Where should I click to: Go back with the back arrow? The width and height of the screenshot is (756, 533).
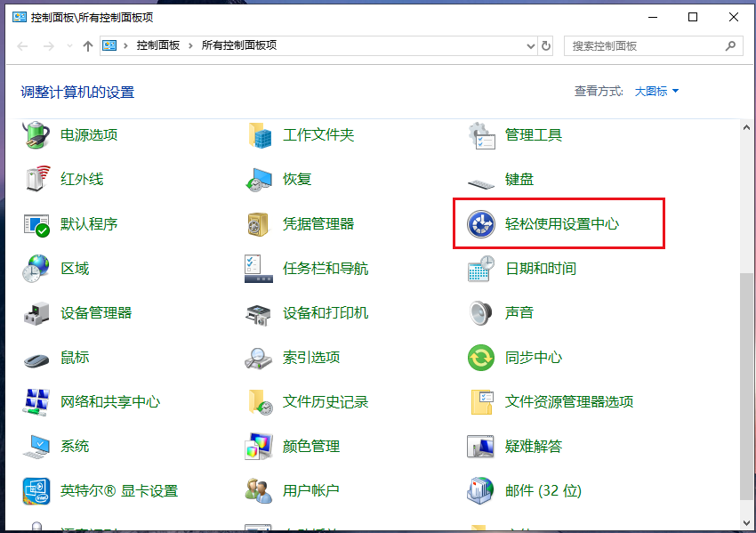[22, 46]
